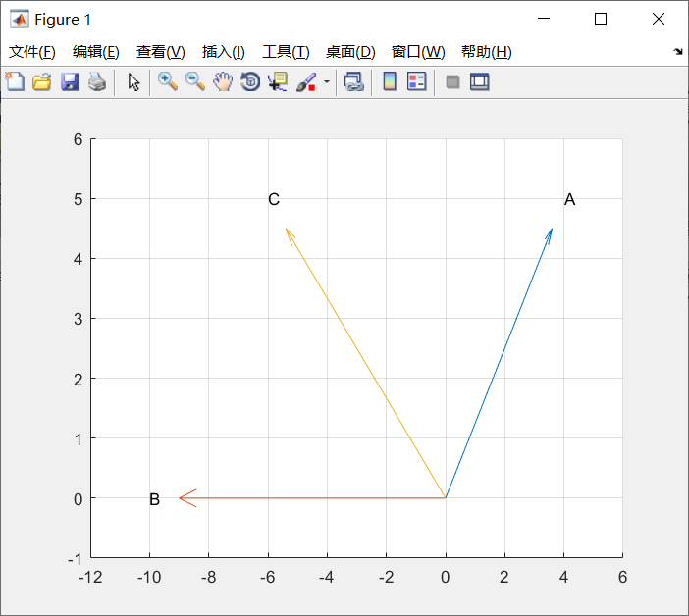689x616 pixels.
Task: Open the 工具(T) menu
Action: (286, 52)
